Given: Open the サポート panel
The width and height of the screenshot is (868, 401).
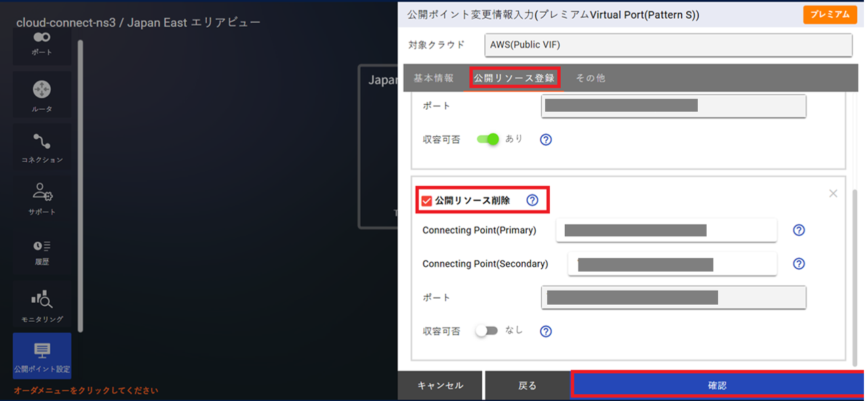Looking at the screenshot, I should [42, 198].
